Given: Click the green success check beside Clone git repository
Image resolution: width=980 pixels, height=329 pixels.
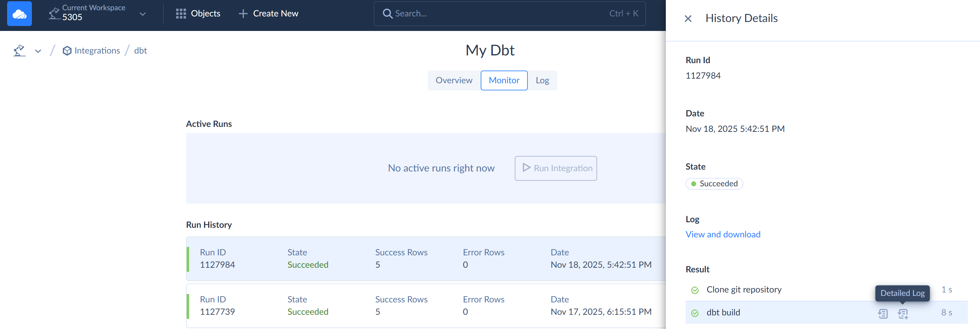Looking at the screenshot, I should pyautogui.click(x=695, y=289).
